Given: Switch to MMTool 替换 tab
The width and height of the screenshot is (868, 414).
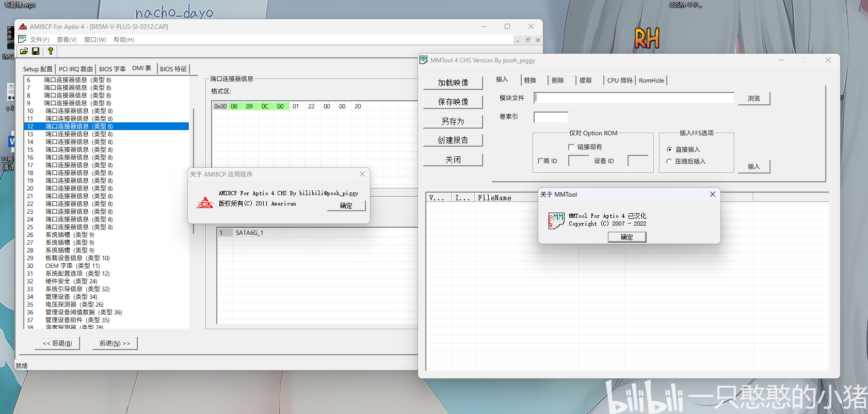Looking at the screenshot, I should [530, 81].
